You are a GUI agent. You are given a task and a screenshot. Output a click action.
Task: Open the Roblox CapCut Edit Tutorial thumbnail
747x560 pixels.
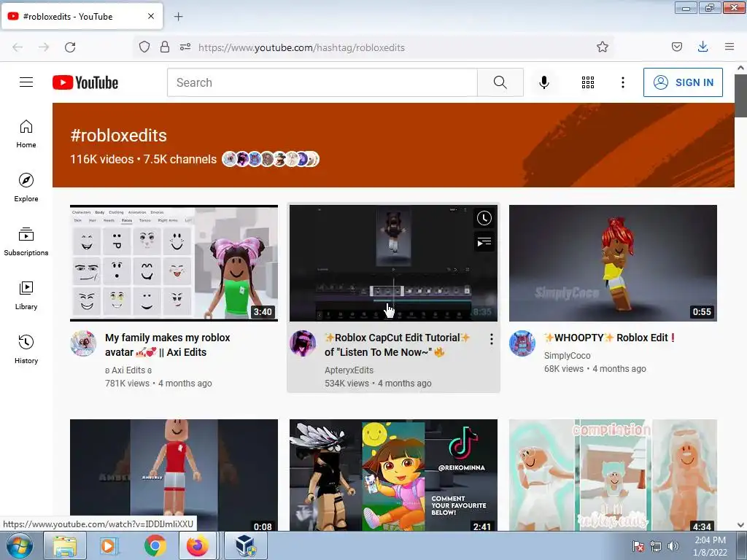[x=393, y=263]
